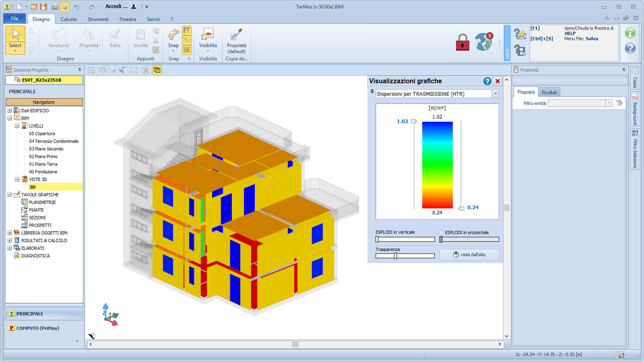This screenshot has height=362, width=644.
Task: Click the Edita tool icon
Action: coord(115,34)
